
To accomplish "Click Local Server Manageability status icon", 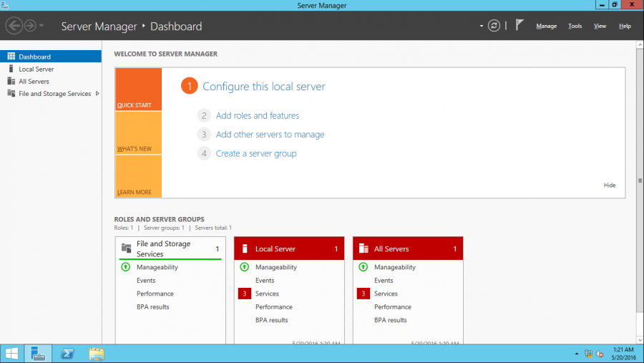I will click(245, 267).
